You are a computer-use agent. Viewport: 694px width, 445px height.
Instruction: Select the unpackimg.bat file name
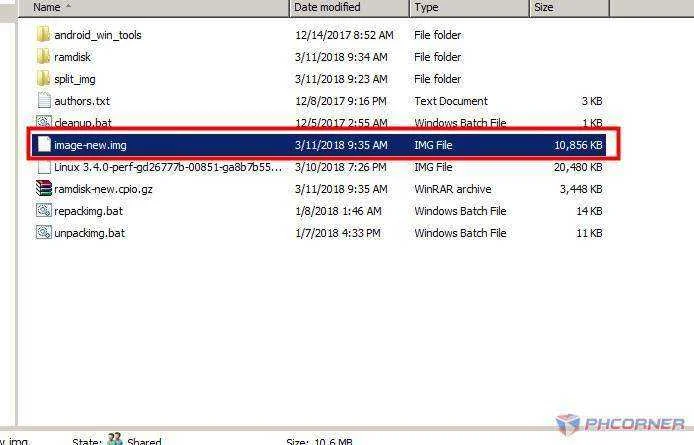coord(89,233)
